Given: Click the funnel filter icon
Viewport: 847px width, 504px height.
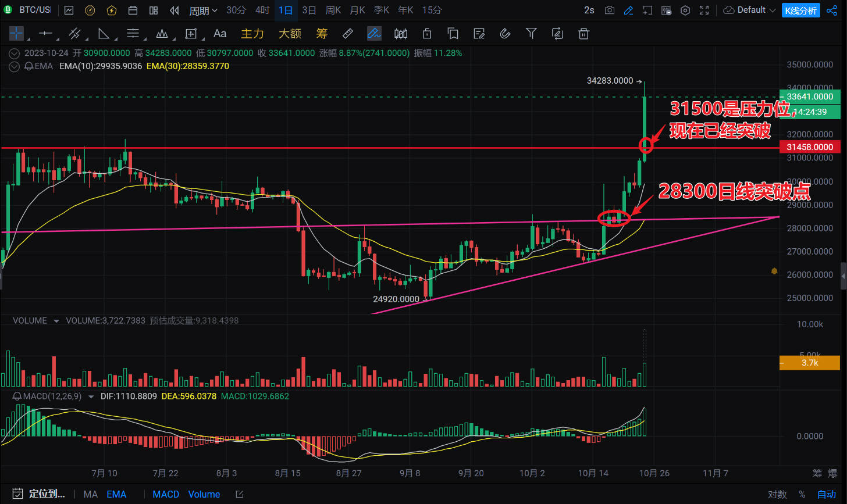Looking at the screenshot, I should point(531,33).
